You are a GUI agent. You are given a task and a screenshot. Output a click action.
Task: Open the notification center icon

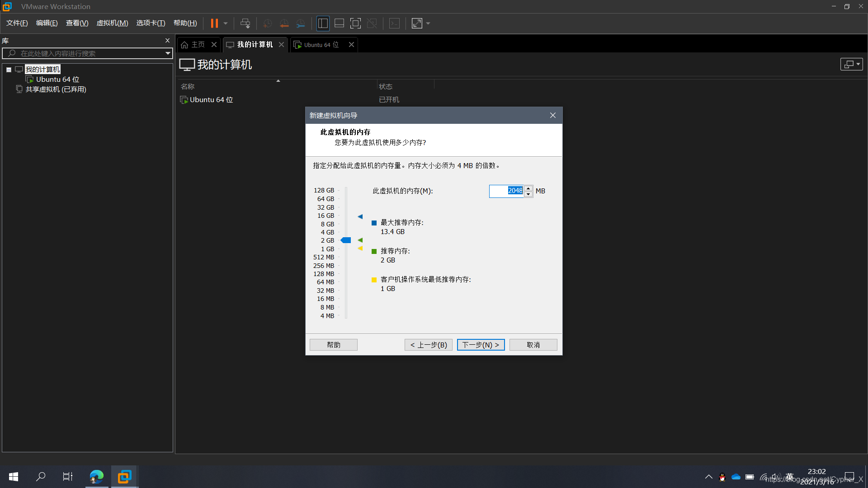click(849, 477)
